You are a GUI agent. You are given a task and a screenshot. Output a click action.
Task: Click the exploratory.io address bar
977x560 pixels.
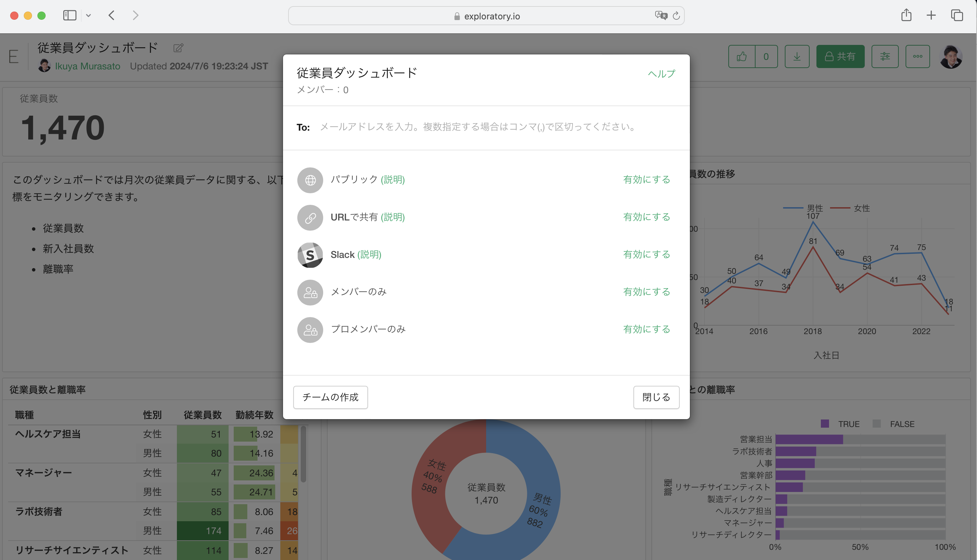point(486,16)
